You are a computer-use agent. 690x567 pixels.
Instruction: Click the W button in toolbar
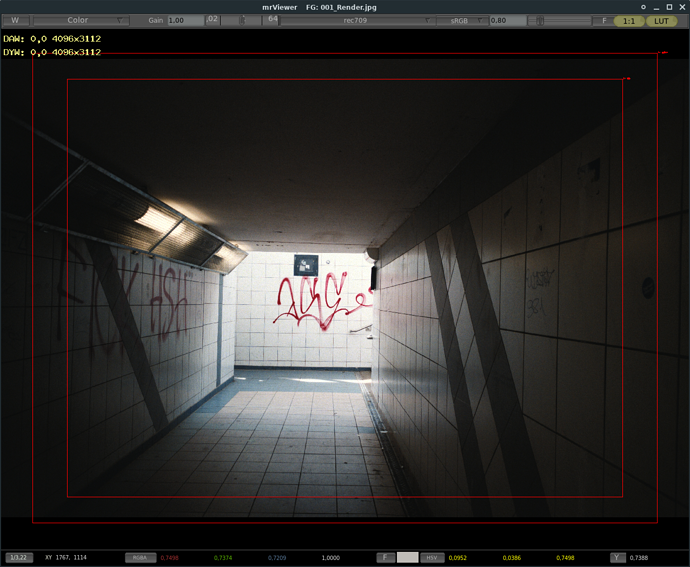point(15,20)
